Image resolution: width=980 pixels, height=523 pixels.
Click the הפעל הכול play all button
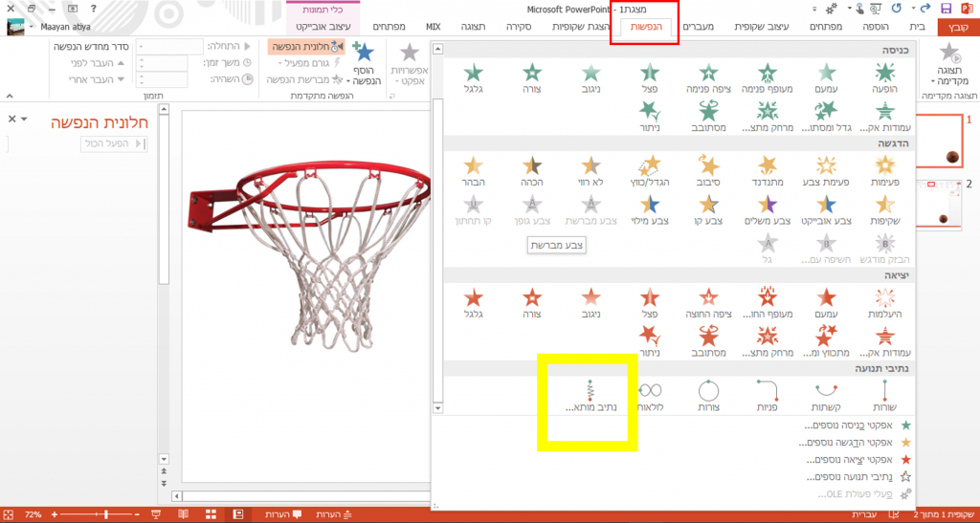point(115,143)
